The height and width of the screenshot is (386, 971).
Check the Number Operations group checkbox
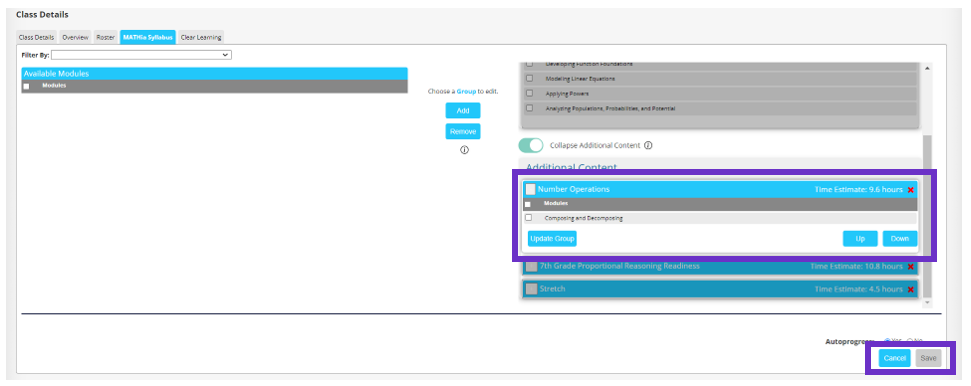click(531, 190)
